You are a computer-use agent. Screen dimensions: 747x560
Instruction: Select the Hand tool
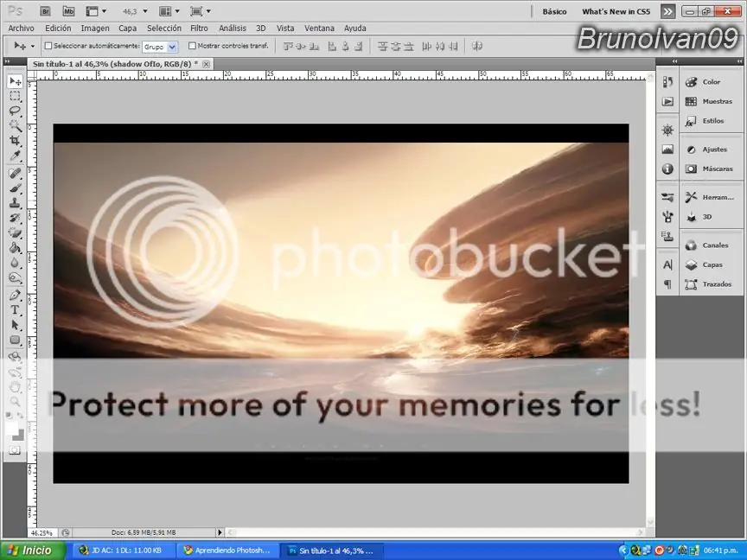[15, 386]
